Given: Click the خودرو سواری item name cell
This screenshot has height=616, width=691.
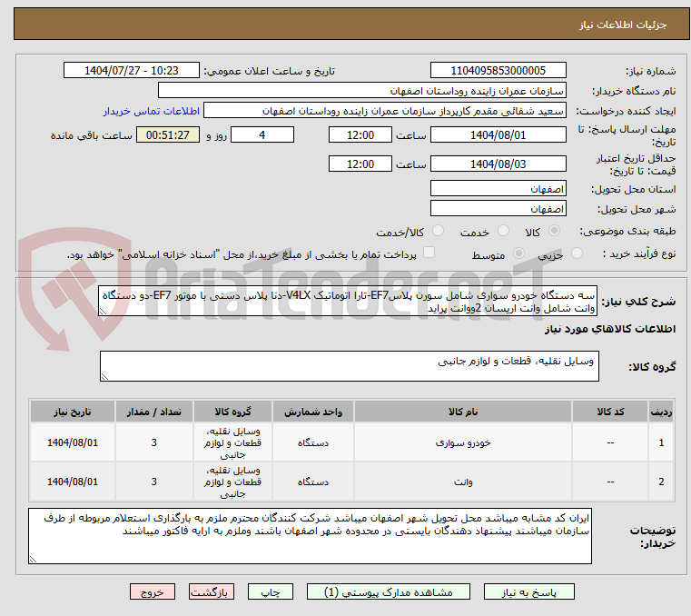Looking at the screenshot, I should point(463,442).
